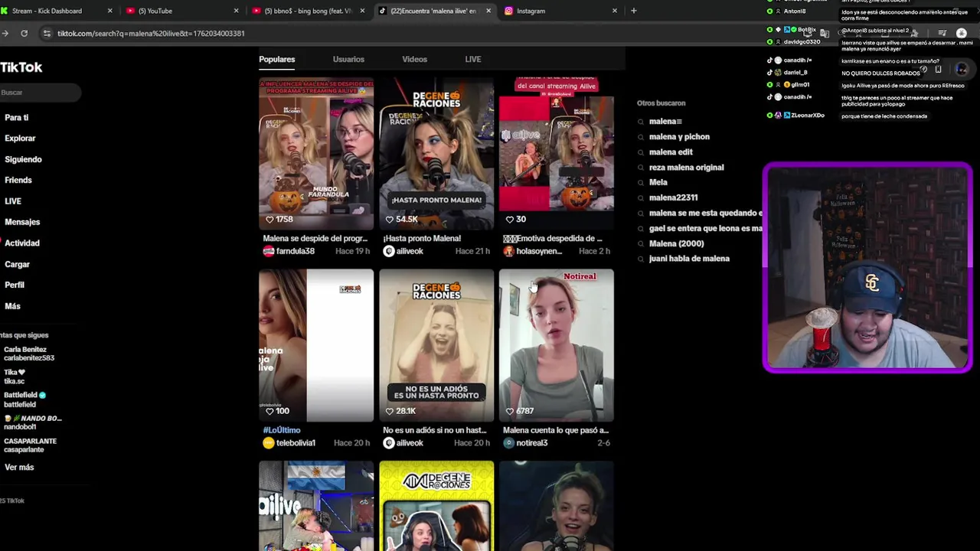Open NANDO BO... followed account
This screenshot has height=551, width=980.
[33, 422]
